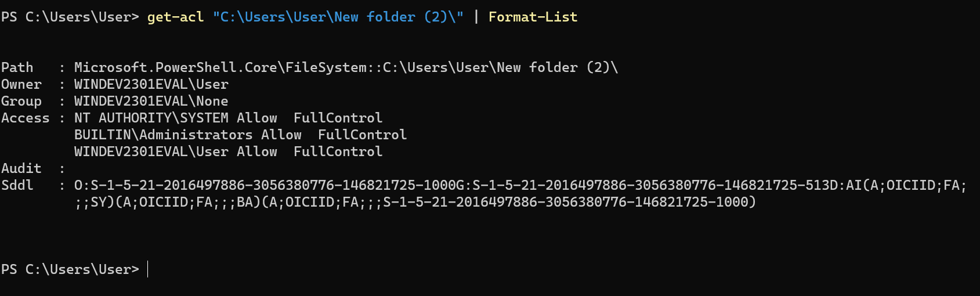
Task: Click the Microsoft.PowerShell.Core FileSystem path value
Action: tap(346, 67)
